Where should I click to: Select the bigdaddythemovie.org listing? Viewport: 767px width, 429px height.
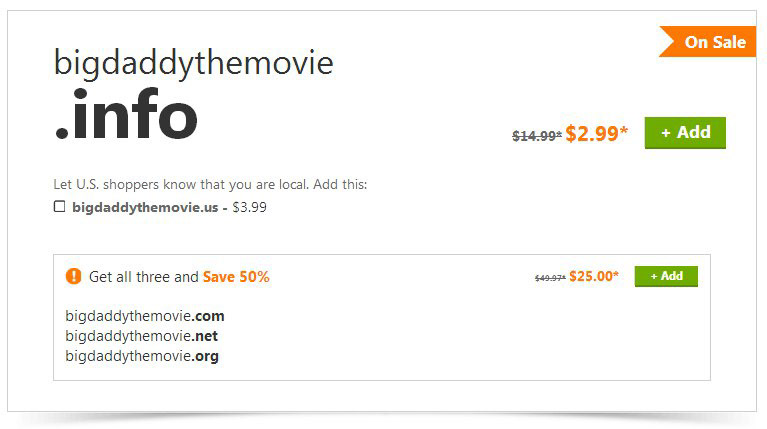point(142,356)
